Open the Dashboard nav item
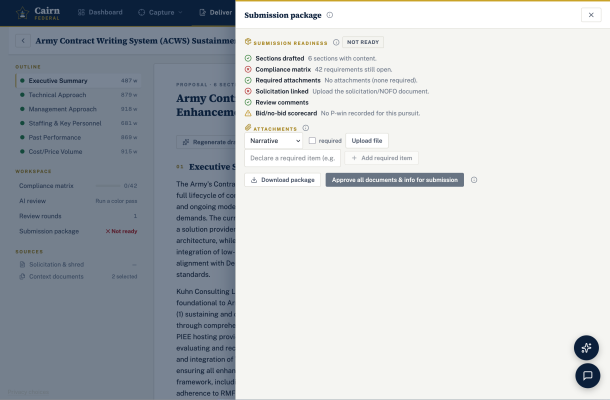Image resolution: width=610 pixels, height=400 pixels. [x=100, y=12]
